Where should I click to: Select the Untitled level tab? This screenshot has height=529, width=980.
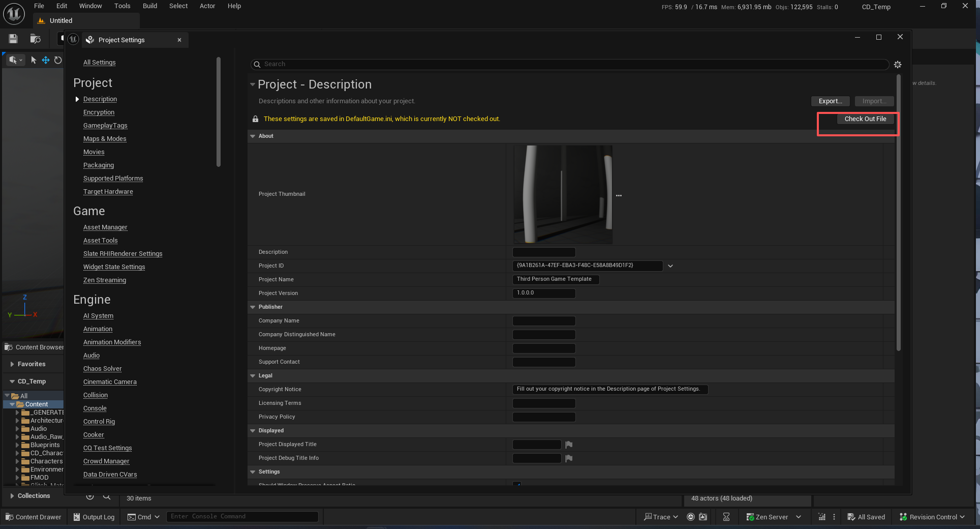[60, 20]
